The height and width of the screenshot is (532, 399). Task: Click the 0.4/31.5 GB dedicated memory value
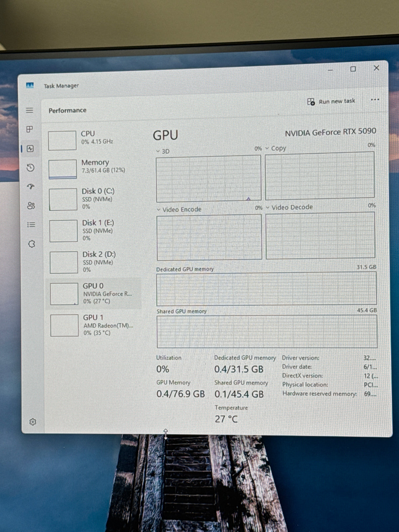239,369
